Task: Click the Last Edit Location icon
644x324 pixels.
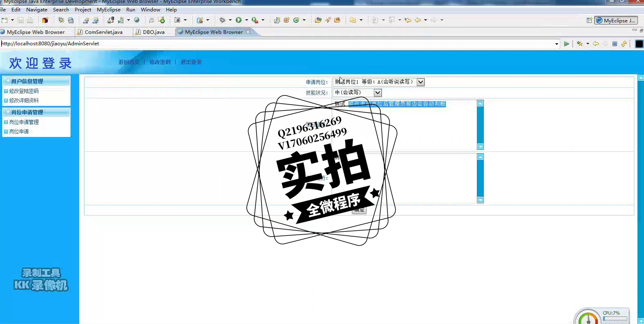Action: coord(408,20)
